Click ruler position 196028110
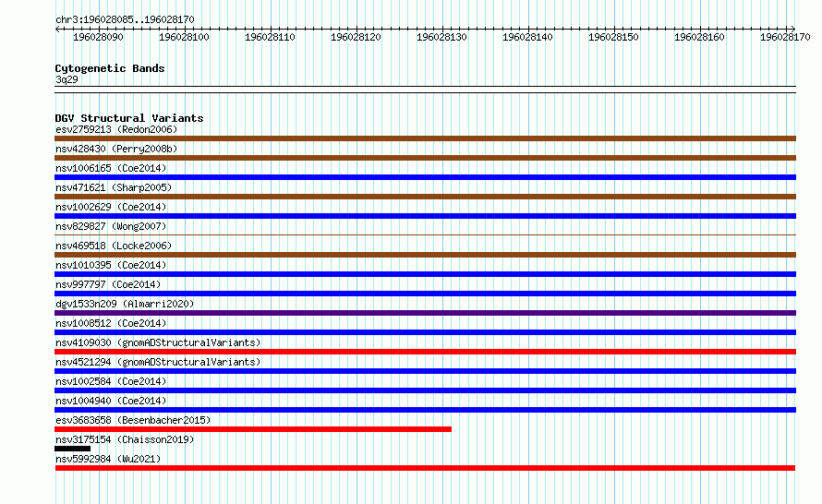The height and width of the screenshot is (504, 822). [270, 37]
